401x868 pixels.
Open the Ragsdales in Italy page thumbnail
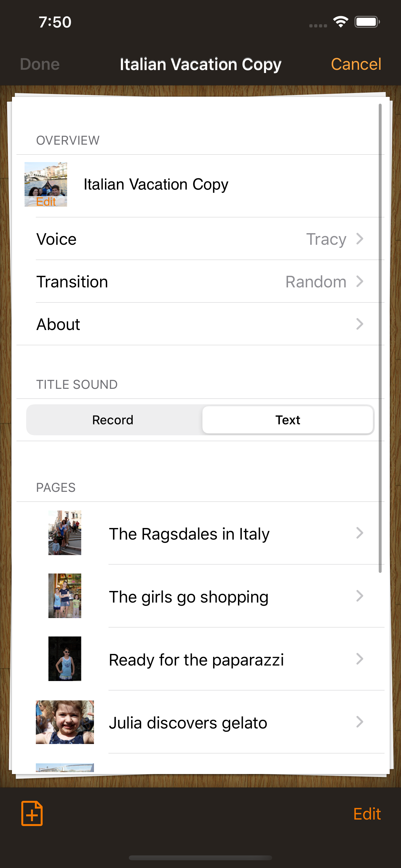65,533
